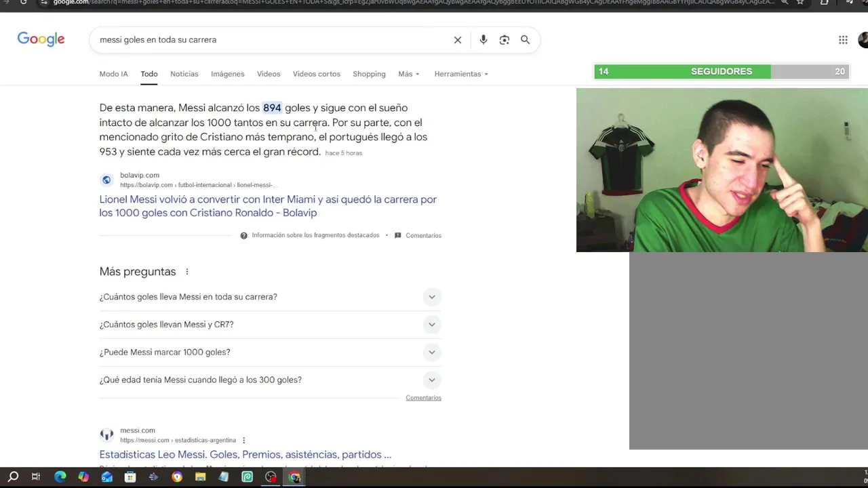Click the zoom magnifier icon in the address bar
Image resolution: width=868 pixels, height=488 pixels.
[785, 3]
